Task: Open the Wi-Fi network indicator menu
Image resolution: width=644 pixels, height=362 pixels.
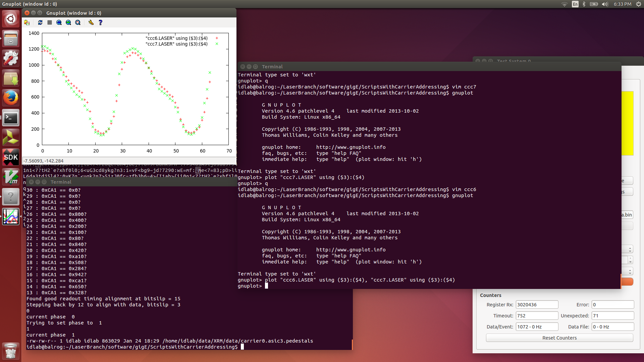Action: [565, 4]
